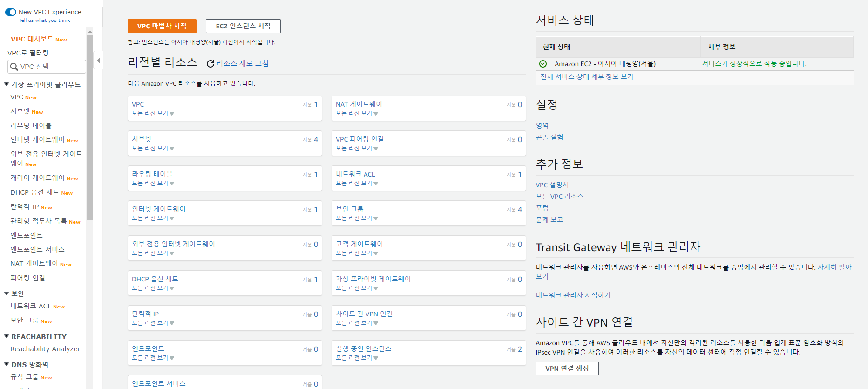Viewport: 868px width, 389px height.
Task: Click the VPC 선택 filter input field
Action: (x=47, y=67)
